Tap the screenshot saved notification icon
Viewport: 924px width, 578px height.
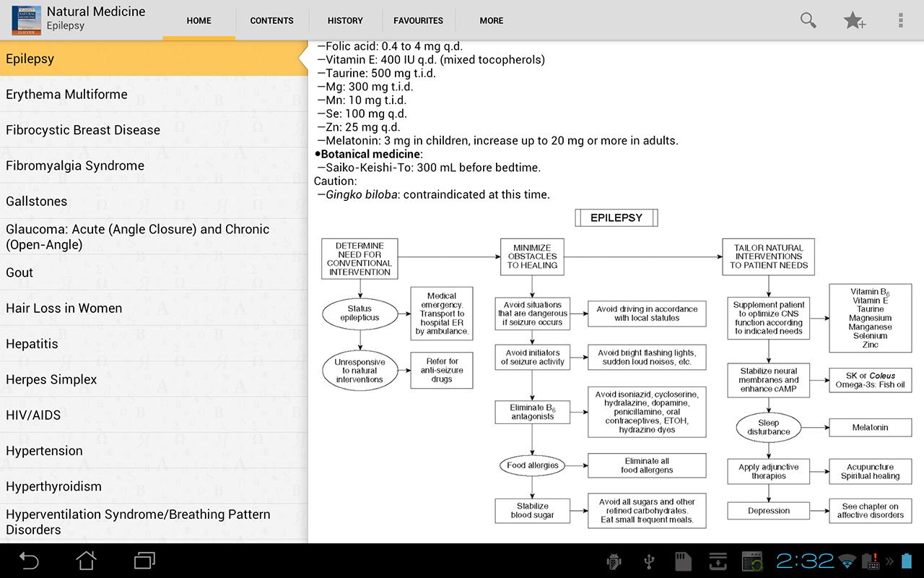[x=752, y=561]
